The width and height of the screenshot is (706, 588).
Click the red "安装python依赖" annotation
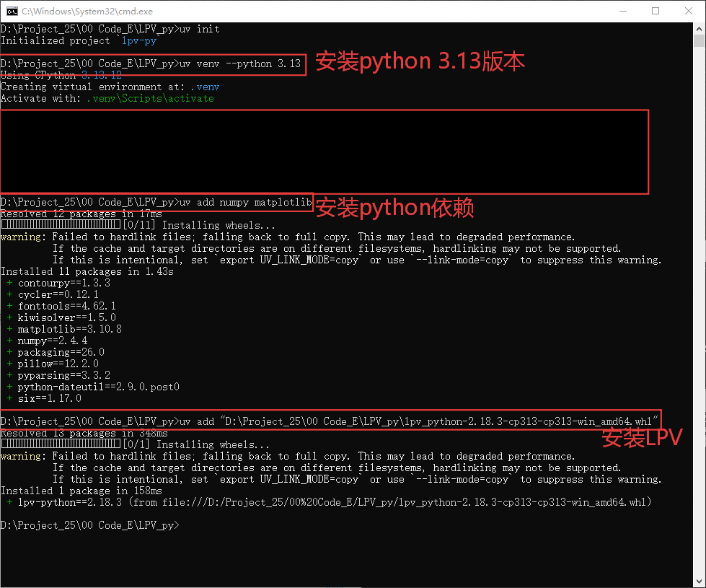tap(394, 209)
